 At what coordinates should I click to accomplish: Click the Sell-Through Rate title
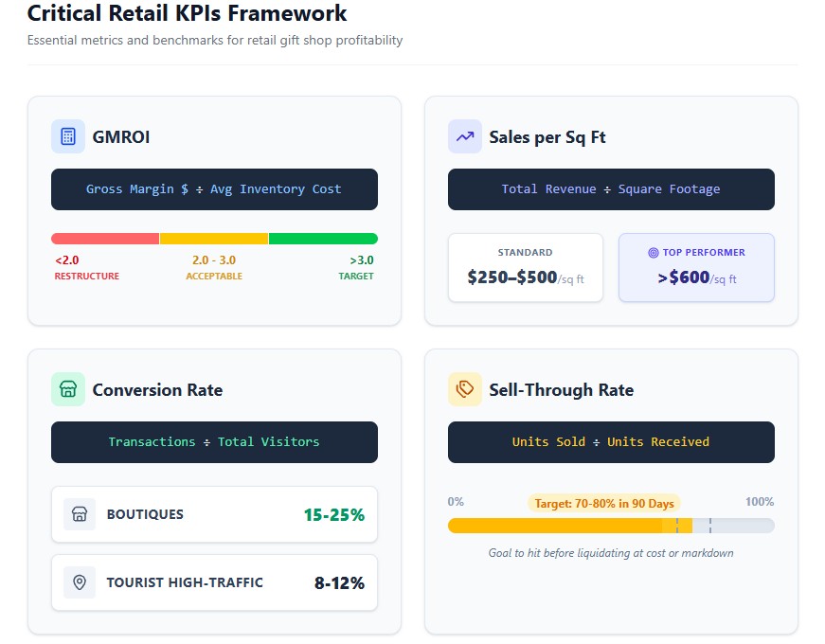pos(562,390)
